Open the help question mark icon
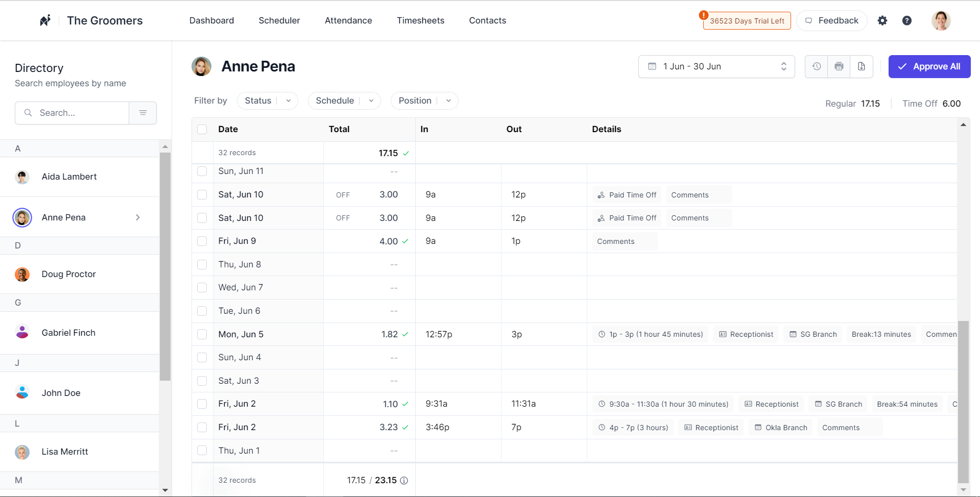The width and height of the screenshot is (980, 497). [x=907, y=20]
